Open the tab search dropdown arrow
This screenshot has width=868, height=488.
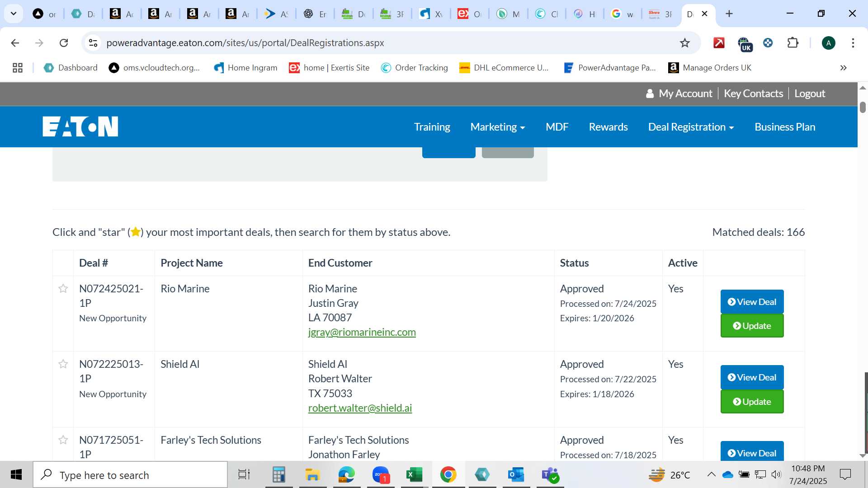point(14,14)
